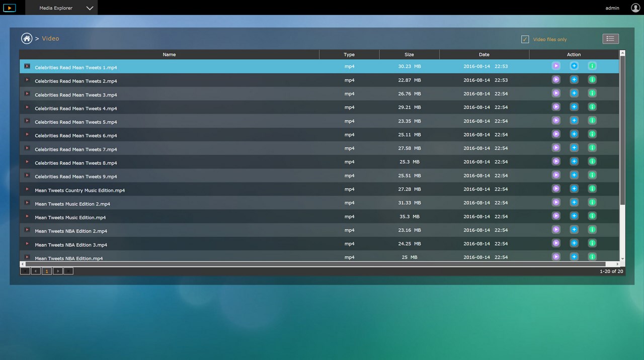This screenshot has width=644, height=360.
Task: Add Mean Tweets Music Edition.mp4 with plus icon
Action: [574, 216]
